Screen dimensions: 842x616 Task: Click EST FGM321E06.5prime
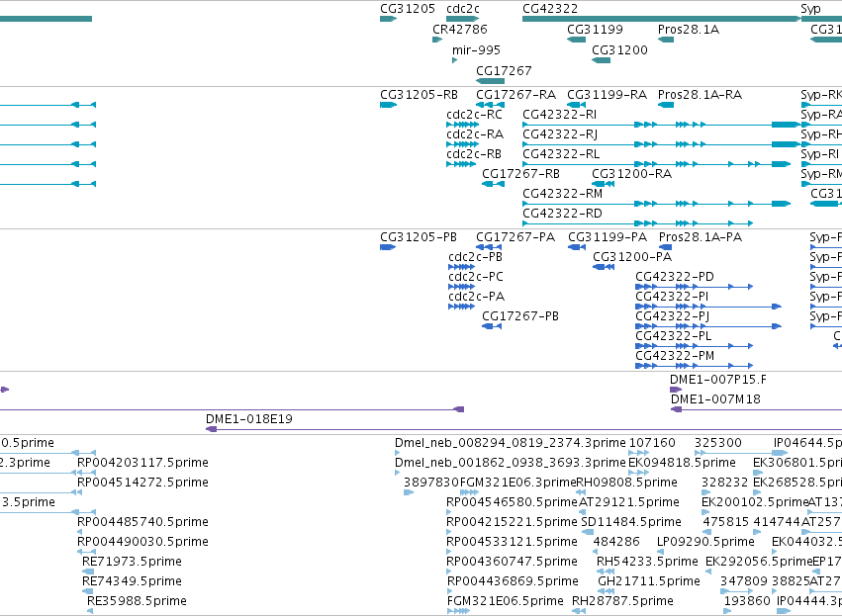506,601
